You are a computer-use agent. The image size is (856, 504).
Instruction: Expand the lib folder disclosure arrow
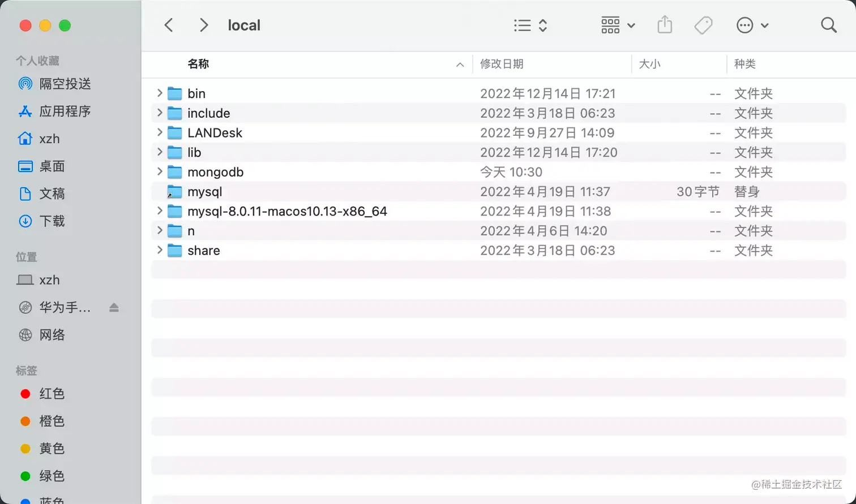(x=160, y=152)
